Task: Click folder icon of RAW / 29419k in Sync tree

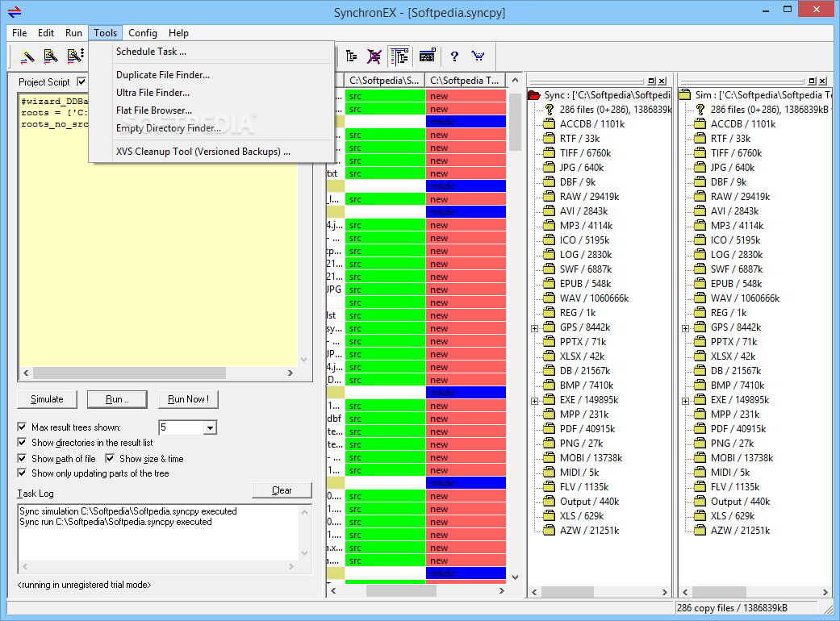Action: [550, 196]
